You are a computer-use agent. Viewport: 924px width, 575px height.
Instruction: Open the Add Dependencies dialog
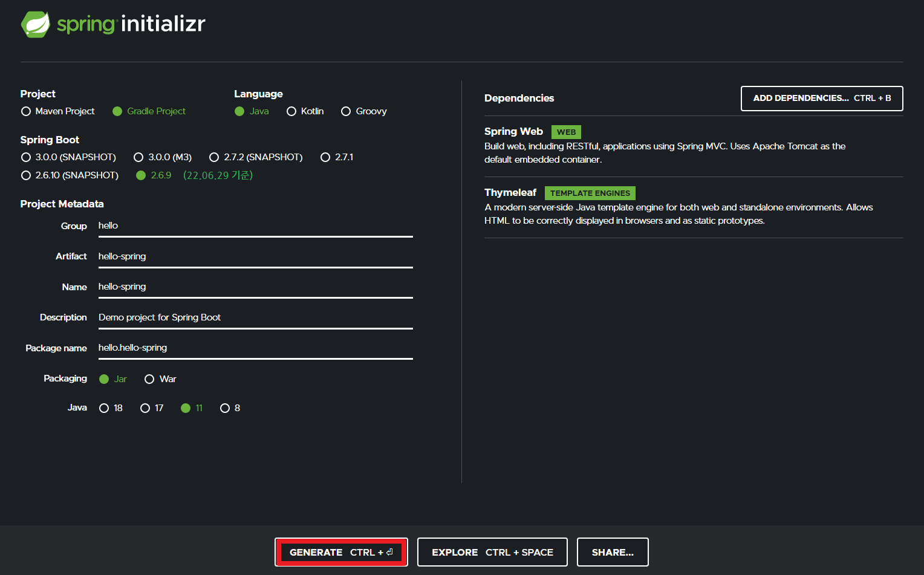click(x=822, y=99)
